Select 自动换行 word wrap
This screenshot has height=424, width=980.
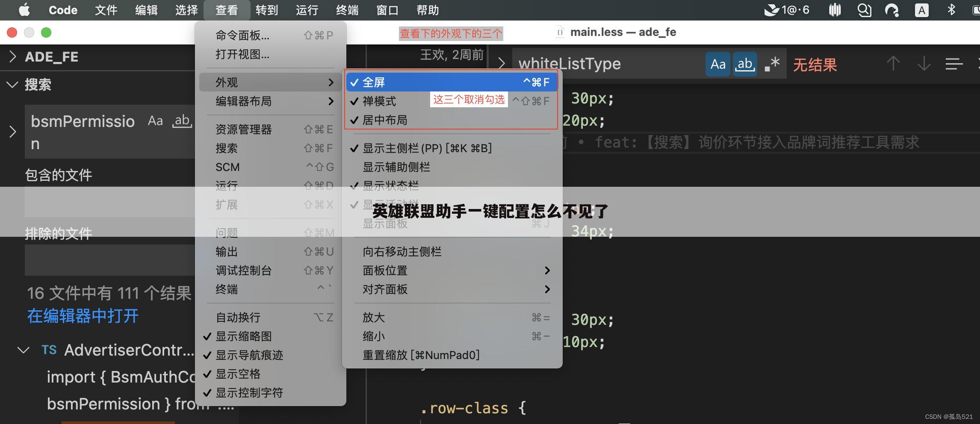coord(271,317)
